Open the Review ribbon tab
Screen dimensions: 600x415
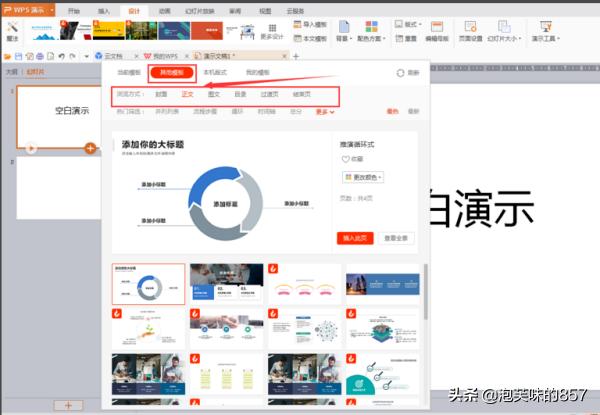(235, 11)
